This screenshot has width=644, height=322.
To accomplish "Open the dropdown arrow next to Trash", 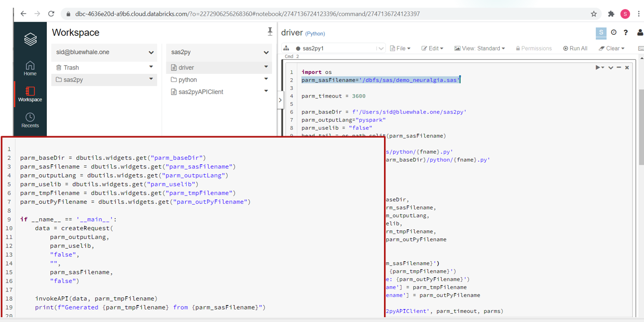I will pyautogui.click(x=151, y=67).
